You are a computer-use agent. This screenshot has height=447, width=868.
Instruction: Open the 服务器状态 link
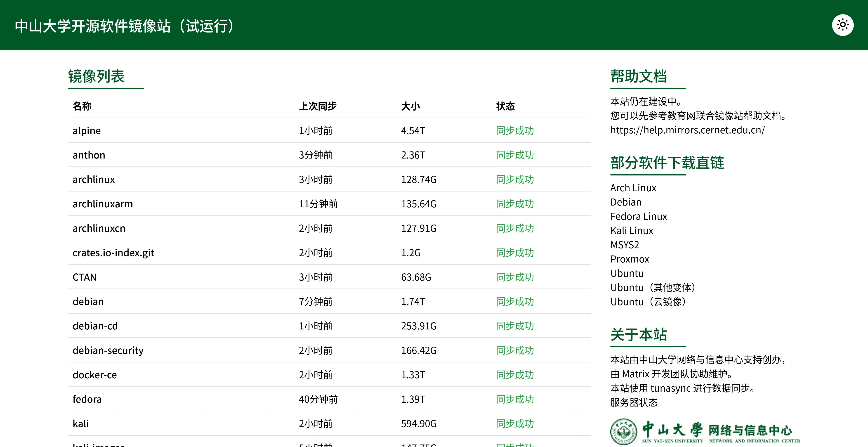[634, 402]
